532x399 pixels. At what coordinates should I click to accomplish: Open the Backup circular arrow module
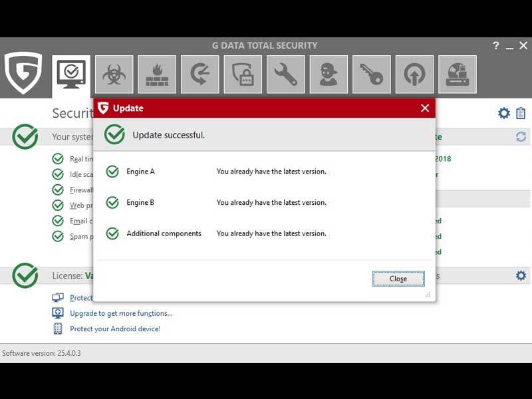tap(199, 74)
